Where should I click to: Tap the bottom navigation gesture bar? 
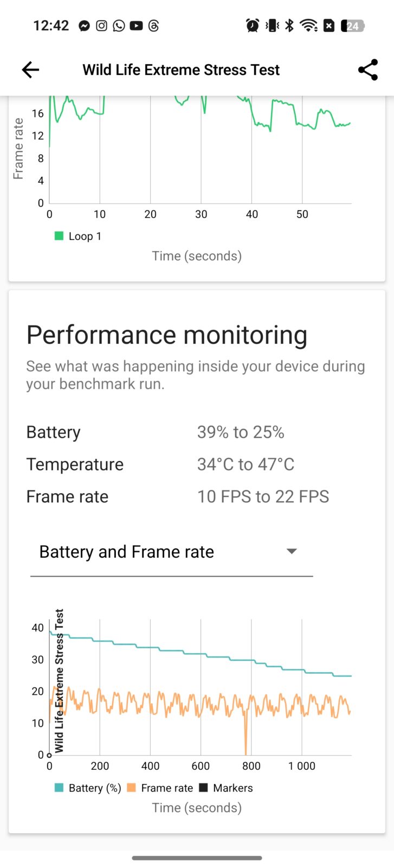[197, 858]
